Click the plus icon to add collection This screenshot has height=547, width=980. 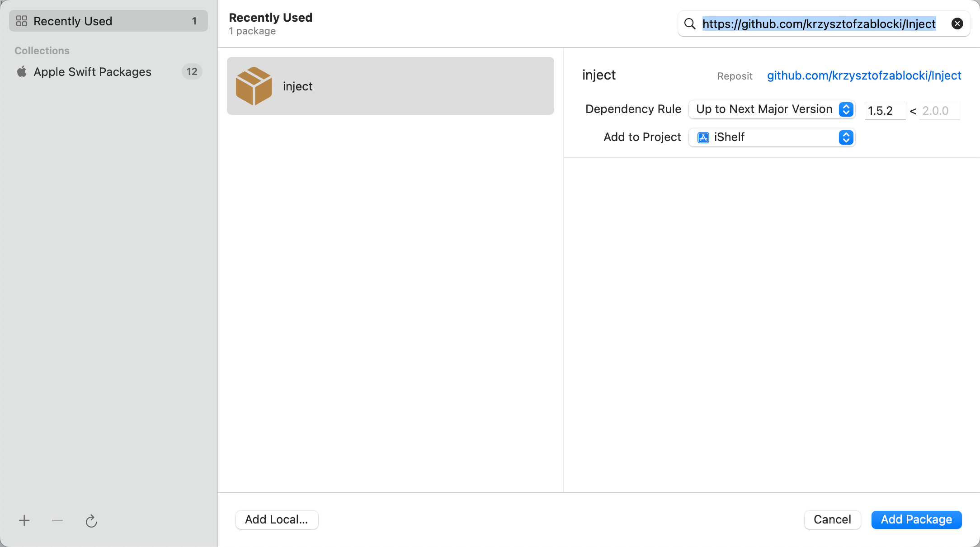pos(24,521)
